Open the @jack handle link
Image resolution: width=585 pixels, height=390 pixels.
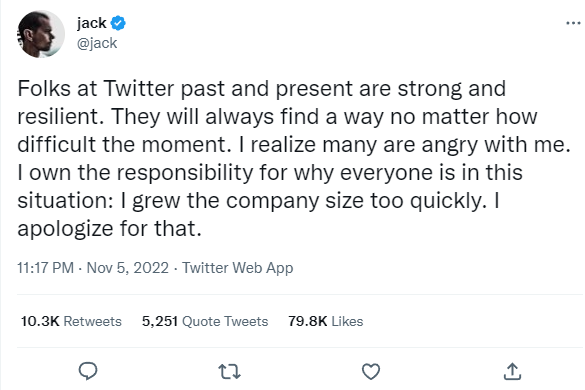[97, 43]
